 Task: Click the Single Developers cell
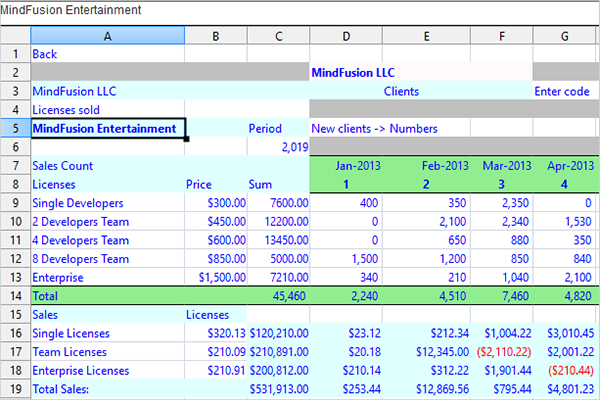pyautogui.click(x=108, y=203)
